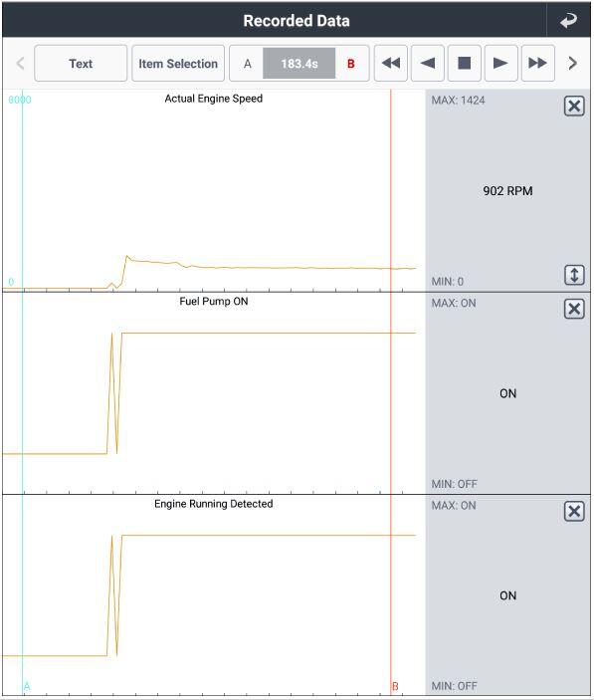The image size is (594, 700).
Task: Click the fast forward button
Action: point(538,64)
